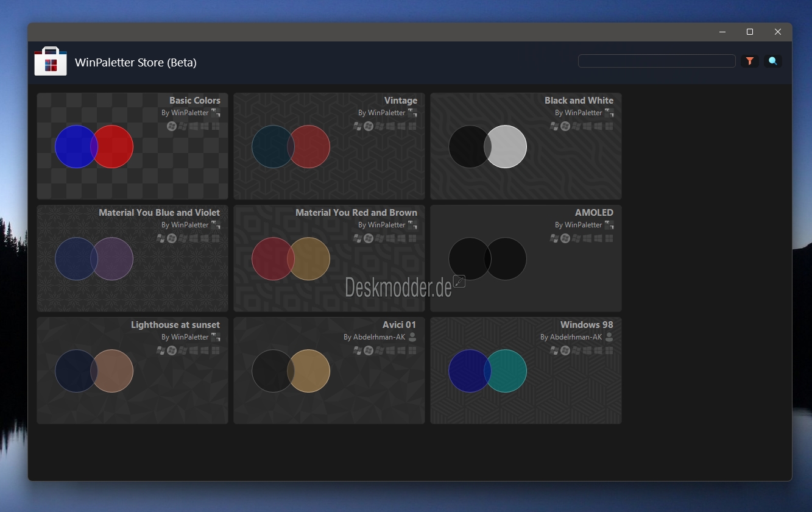Click Windows Vista orb icon on Lighthouse at sunset
This screenshot has height=512, width=812.
(x=172, y=350)
